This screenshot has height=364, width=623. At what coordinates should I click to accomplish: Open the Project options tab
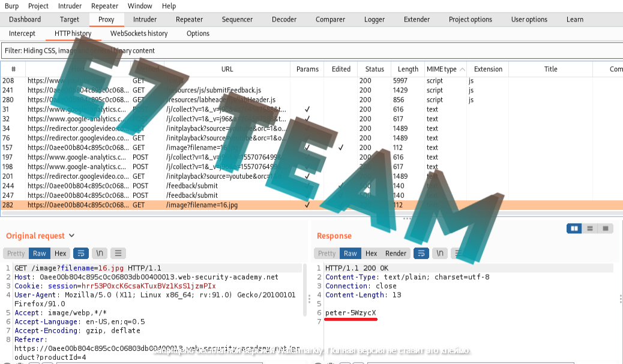tap(471, 19)
